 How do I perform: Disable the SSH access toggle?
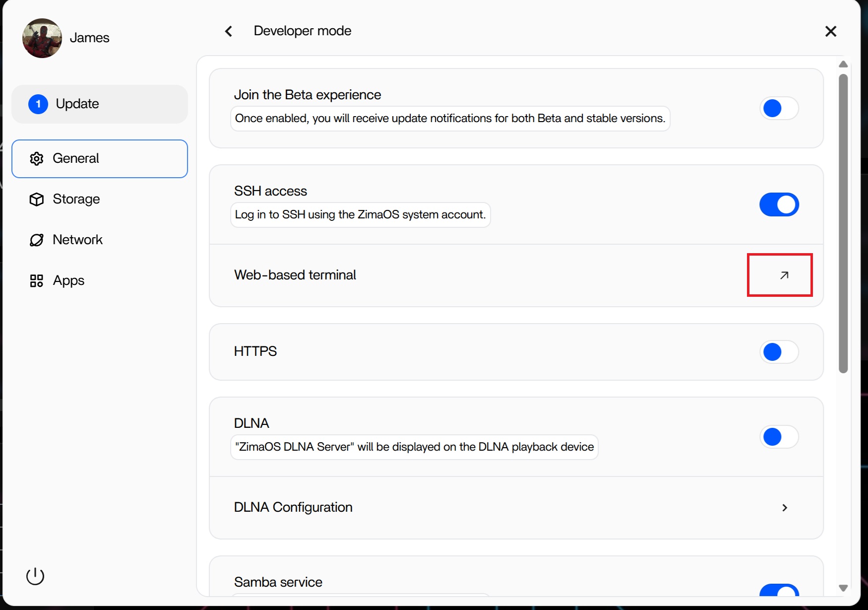[x=779, y=204]
